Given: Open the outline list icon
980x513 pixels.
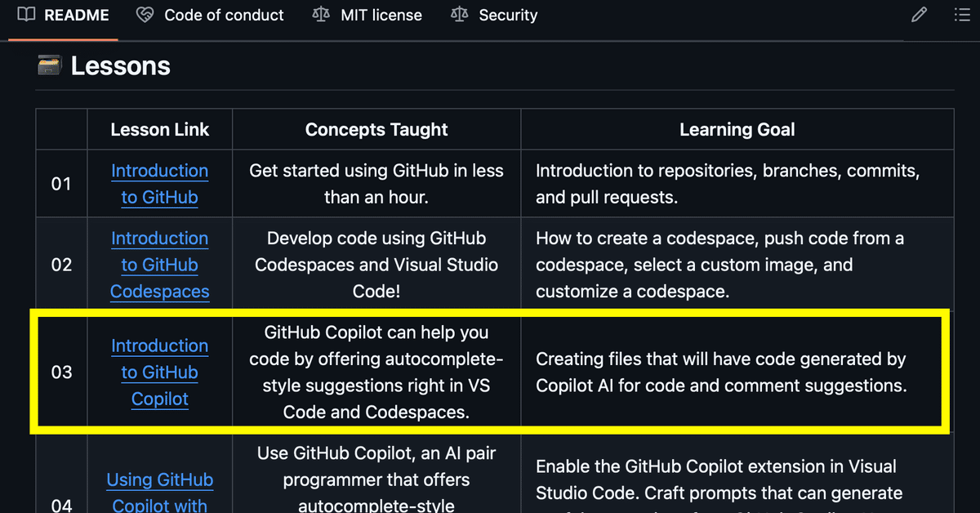Looking at the screenshot, I should (x=963, y=15).
